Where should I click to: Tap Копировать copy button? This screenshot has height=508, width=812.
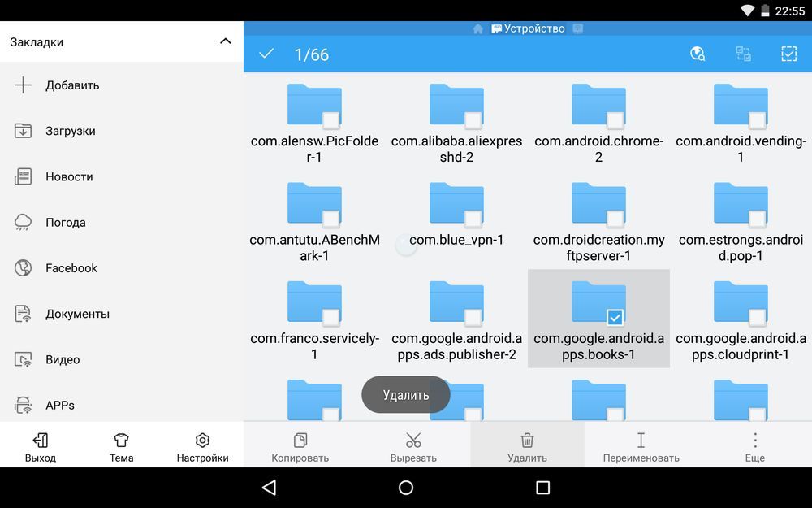(300, 447)
